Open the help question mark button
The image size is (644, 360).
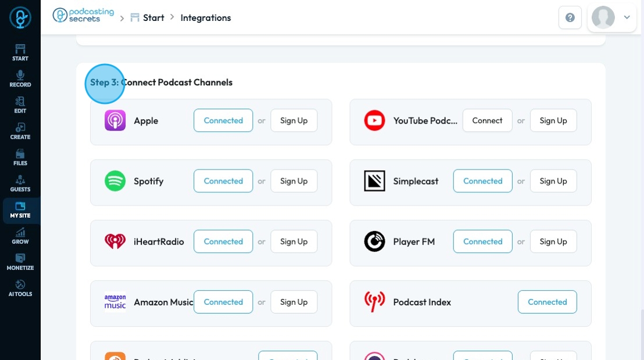[570, 17]
